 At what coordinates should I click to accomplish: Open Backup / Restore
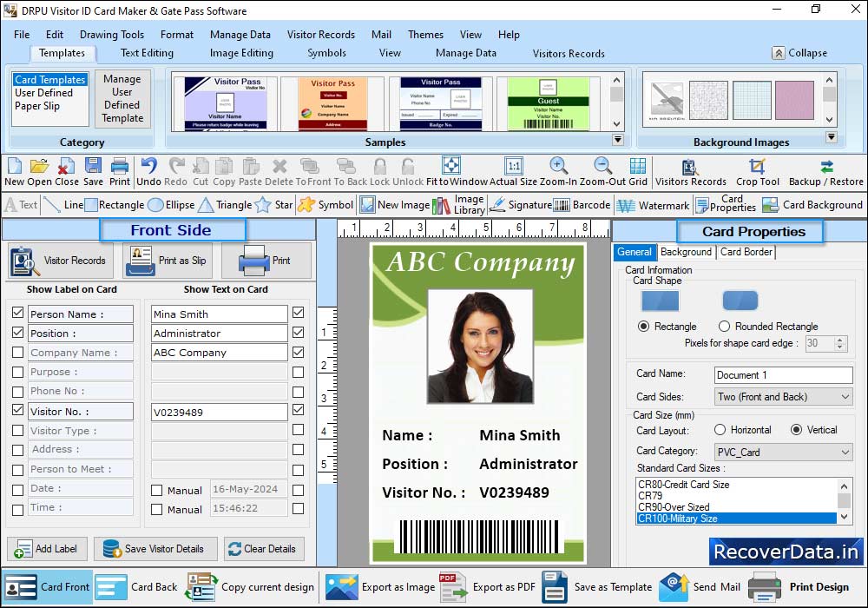click(x=826, y=172)
